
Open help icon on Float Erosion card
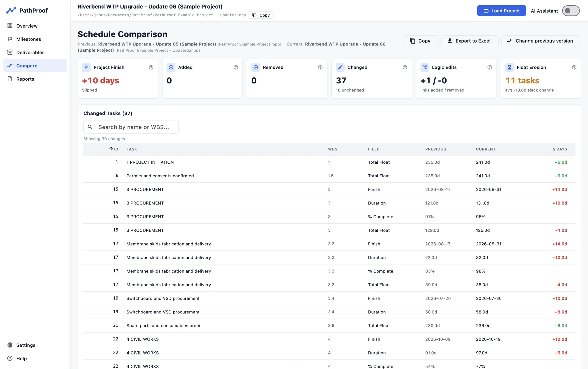click(574, 67)
